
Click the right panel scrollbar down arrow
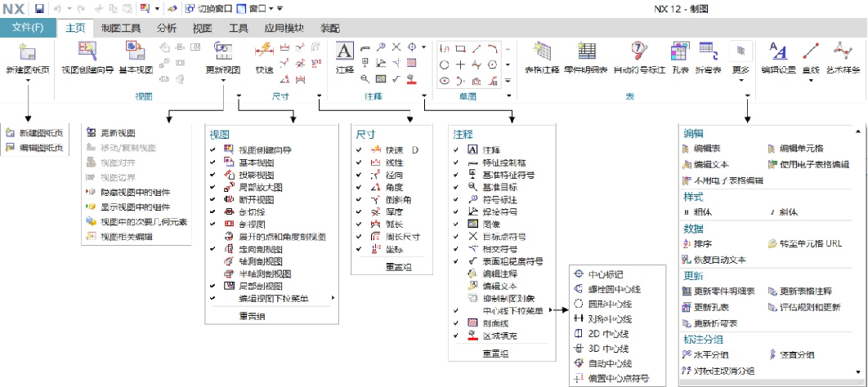tap(858, 372)
